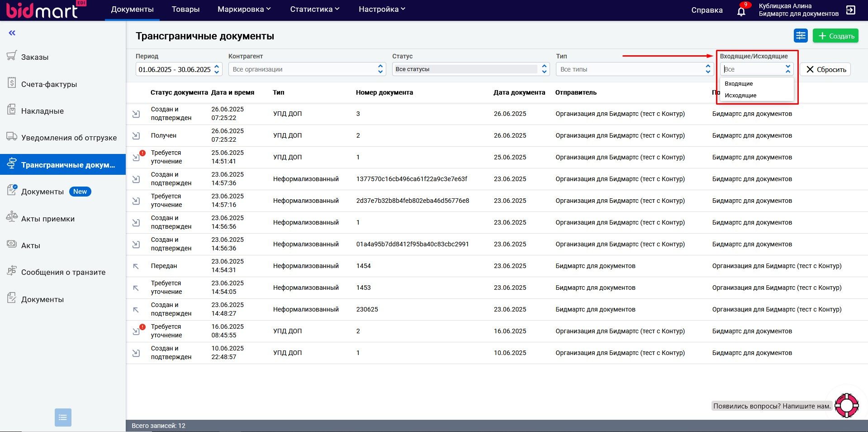The image size is (868, 432).
Task: Open document number 1454
Action: tap(363, 266)
